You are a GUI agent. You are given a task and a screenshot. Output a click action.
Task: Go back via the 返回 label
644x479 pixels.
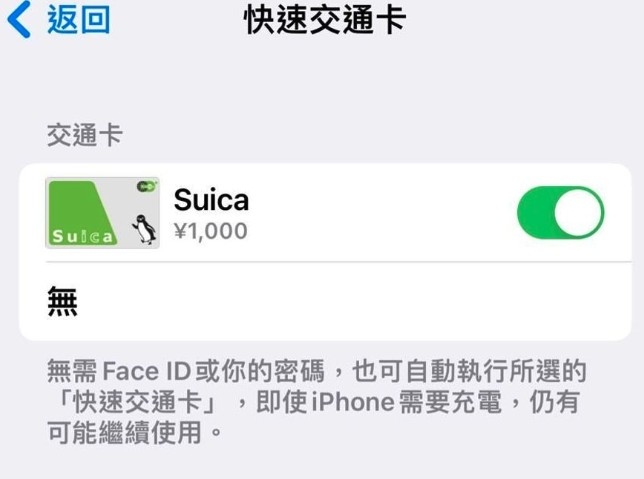click(x=78, y=20)
